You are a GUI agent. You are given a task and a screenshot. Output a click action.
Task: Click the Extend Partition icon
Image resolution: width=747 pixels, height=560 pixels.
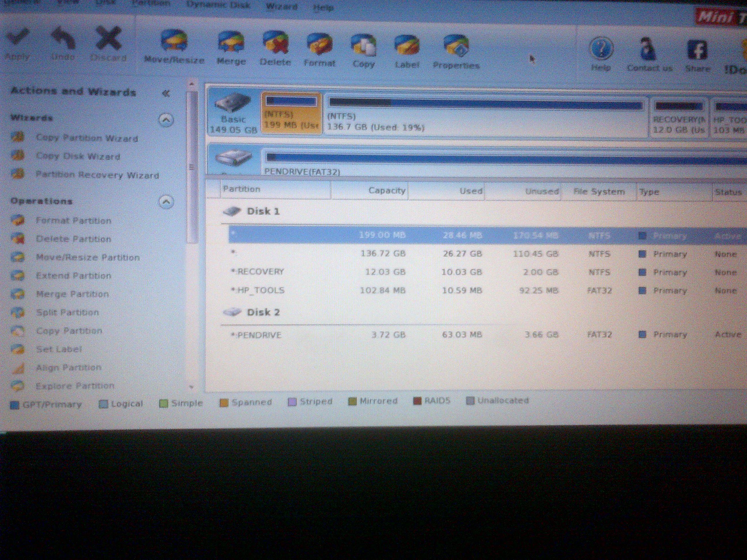point(18,275)
